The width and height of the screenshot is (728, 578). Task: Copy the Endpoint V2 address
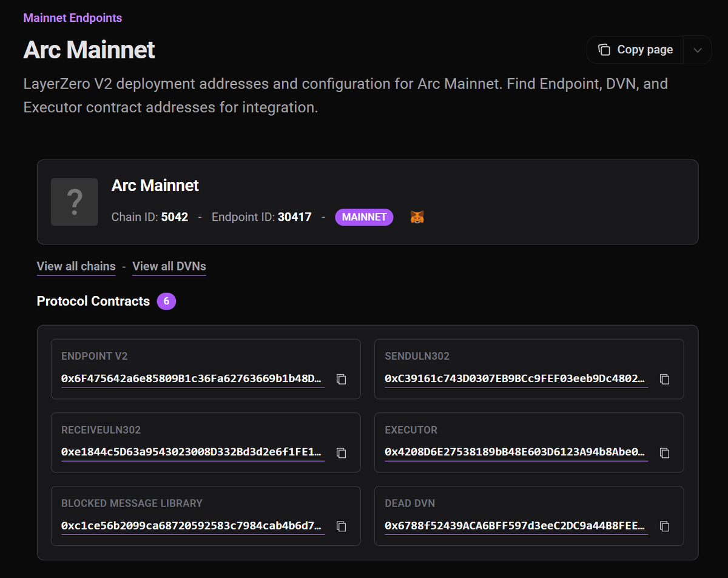pos(342,379)
